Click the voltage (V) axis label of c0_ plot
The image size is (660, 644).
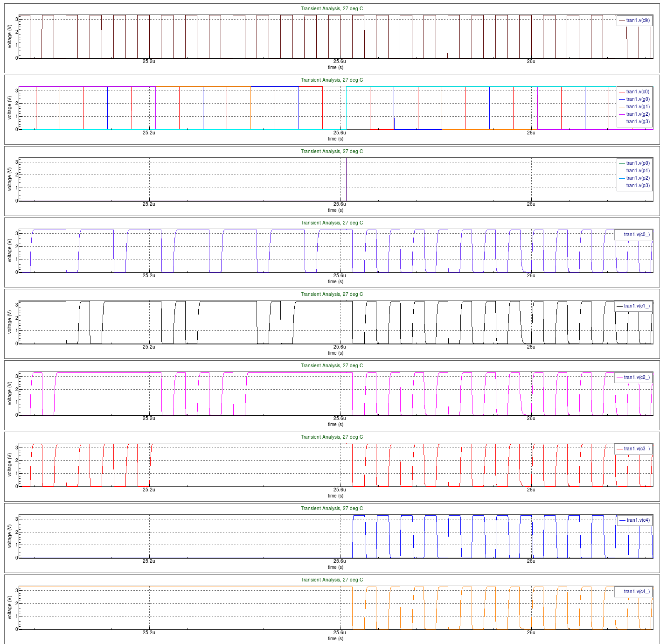[x=10, y=251]
